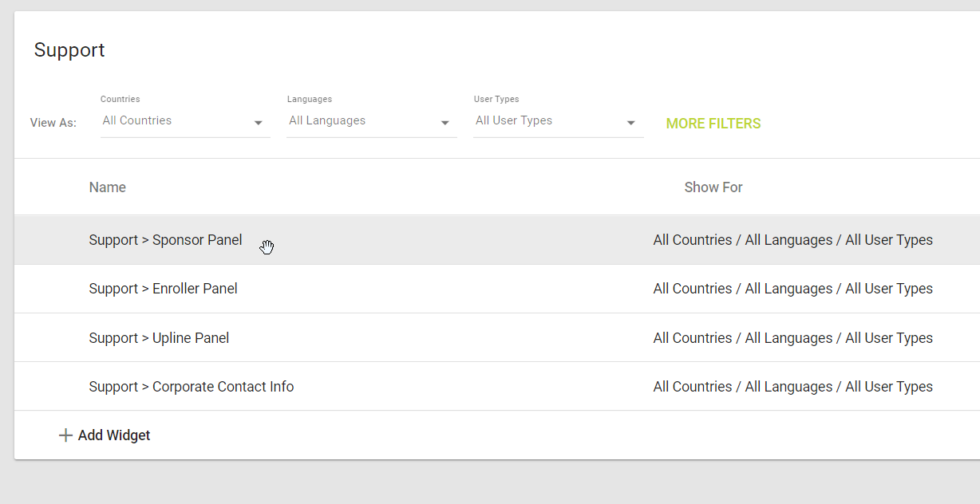This screenshot has height=504, width=980.
Task: Open the Support > Sponsor Panel widget
Action: pyautogui.click(x=165, y=240)
